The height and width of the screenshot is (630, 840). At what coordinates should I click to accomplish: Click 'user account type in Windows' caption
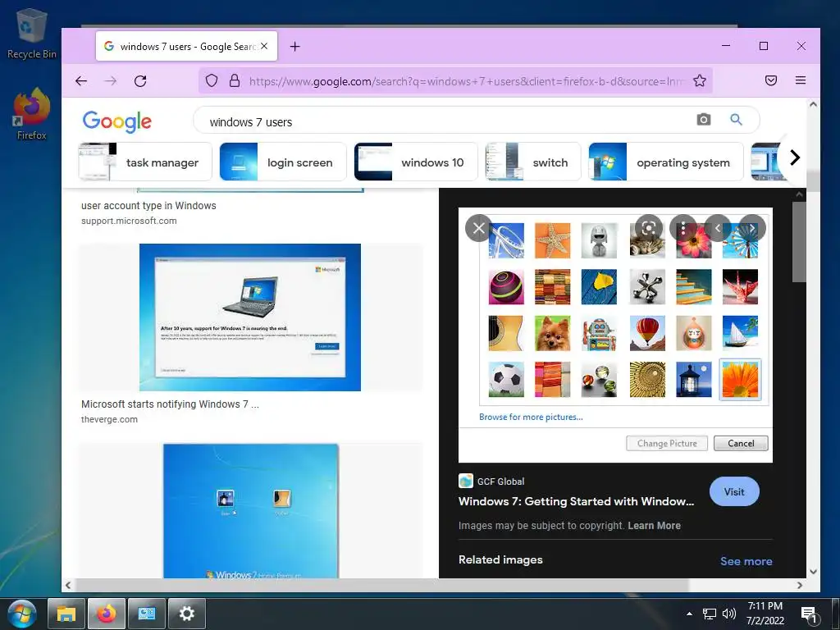point(148,205)
